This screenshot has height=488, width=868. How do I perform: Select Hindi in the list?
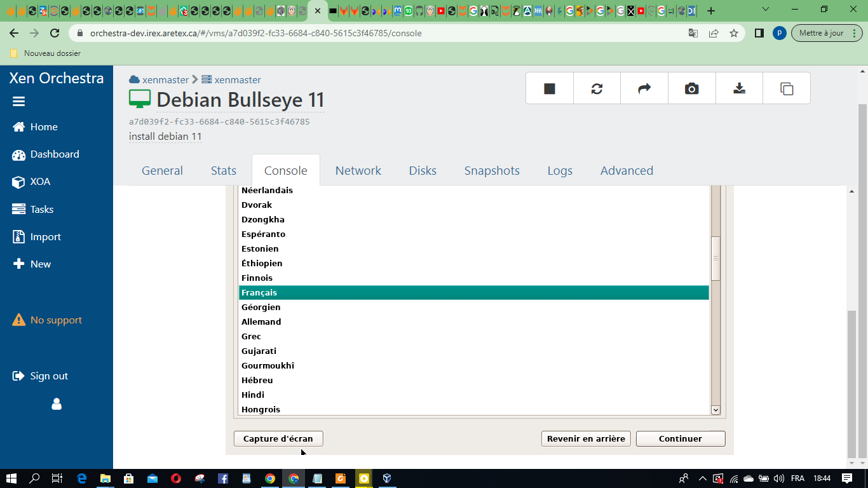point(474,395)
